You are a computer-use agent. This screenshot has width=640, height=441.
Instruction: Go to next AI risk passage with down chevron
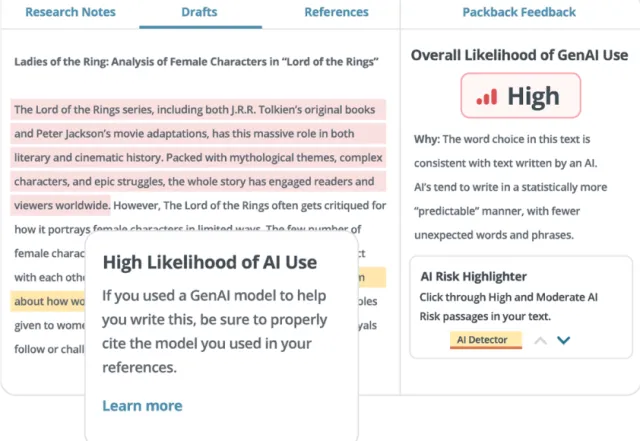[x=564, y=340]
